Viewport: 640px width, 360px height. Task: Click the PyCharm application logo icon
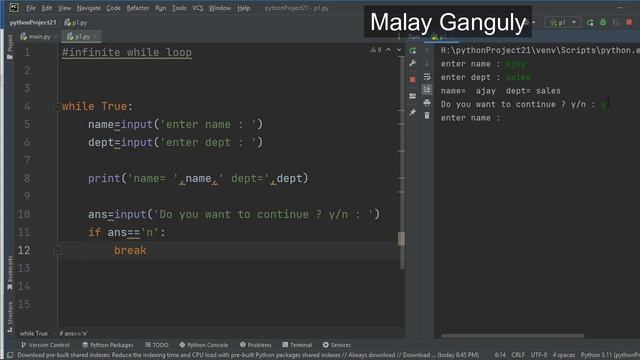pos(13,7)
